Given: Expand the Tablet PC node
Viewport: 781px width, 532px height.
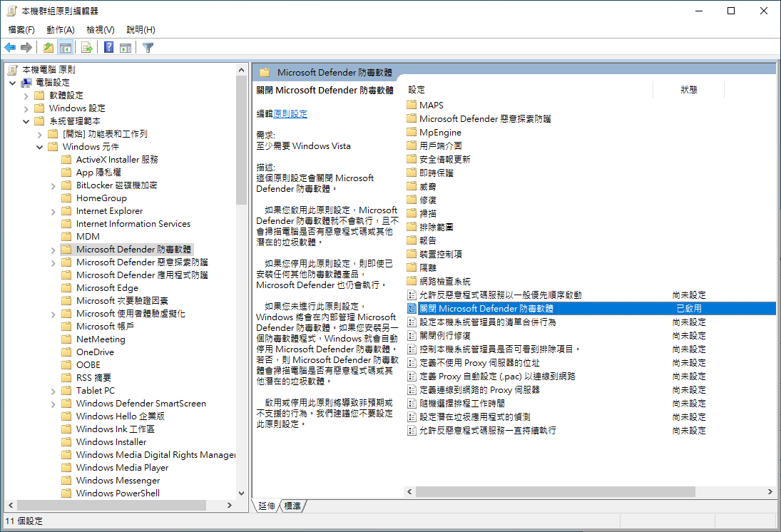Looking at the screenshot, I should (x=53, y=392).
